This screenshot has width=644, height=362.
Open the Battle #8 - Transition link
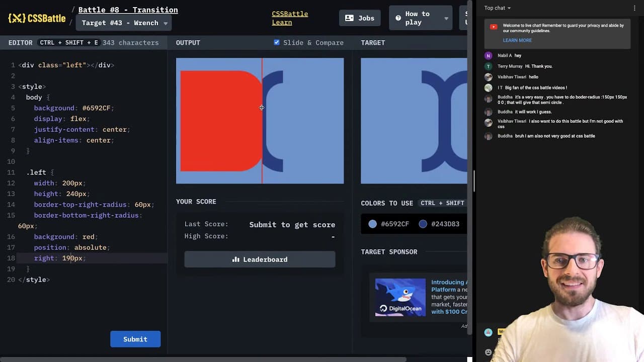[x=128, y=10]
